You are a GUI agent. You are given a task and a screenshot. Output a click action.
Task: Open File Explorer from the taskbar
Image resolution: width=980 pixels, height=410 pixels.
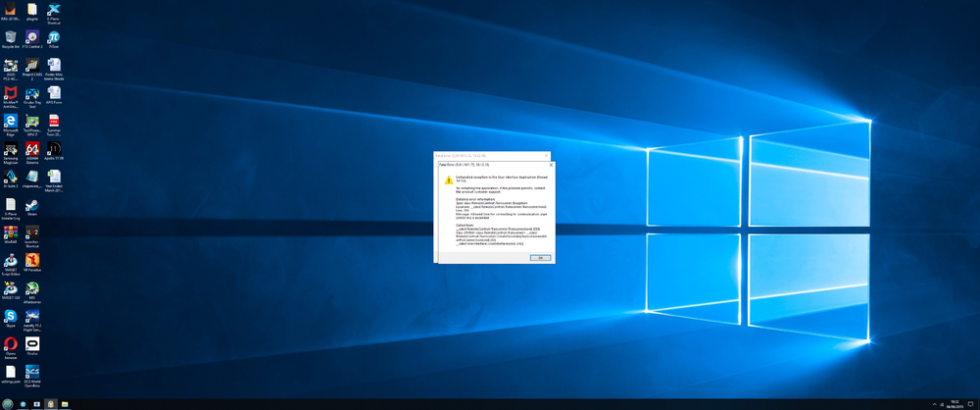(x=65, y=404)
